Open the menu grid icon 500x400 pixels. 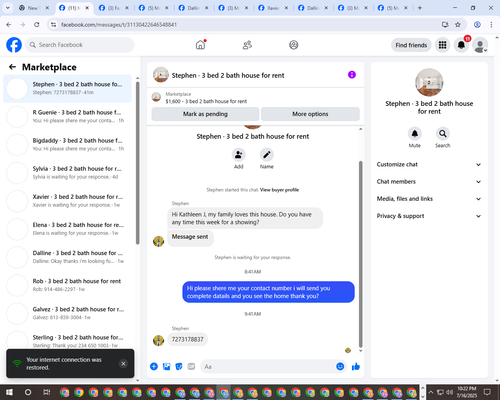tap(442, 45)
